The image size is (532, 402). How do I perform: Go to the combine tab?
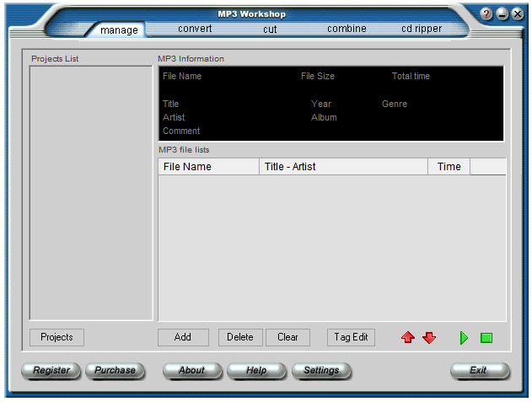[347, 29]
